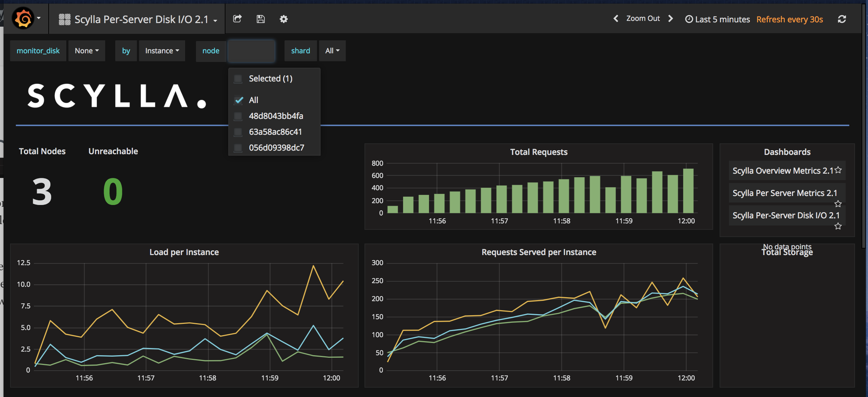Open the Load per Instance panel title menu
Image resolution: width=868 pixels, height=397 pixels.
coord(184,252)
